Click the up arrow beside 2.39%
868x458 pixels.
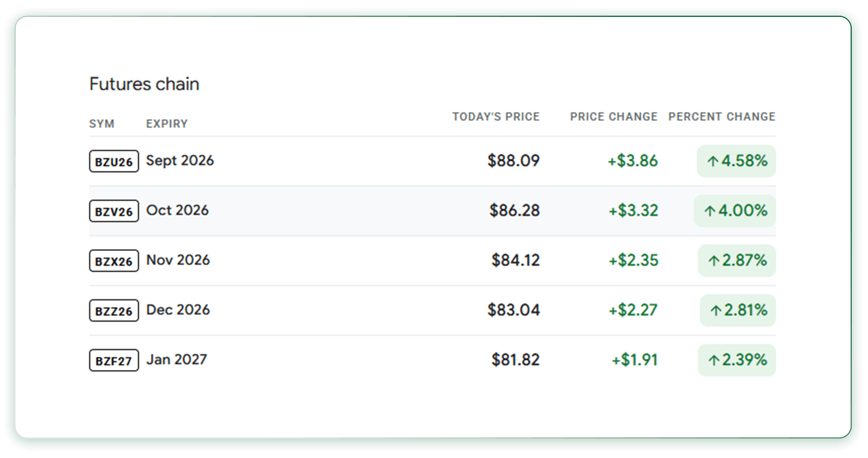(714, 360)
